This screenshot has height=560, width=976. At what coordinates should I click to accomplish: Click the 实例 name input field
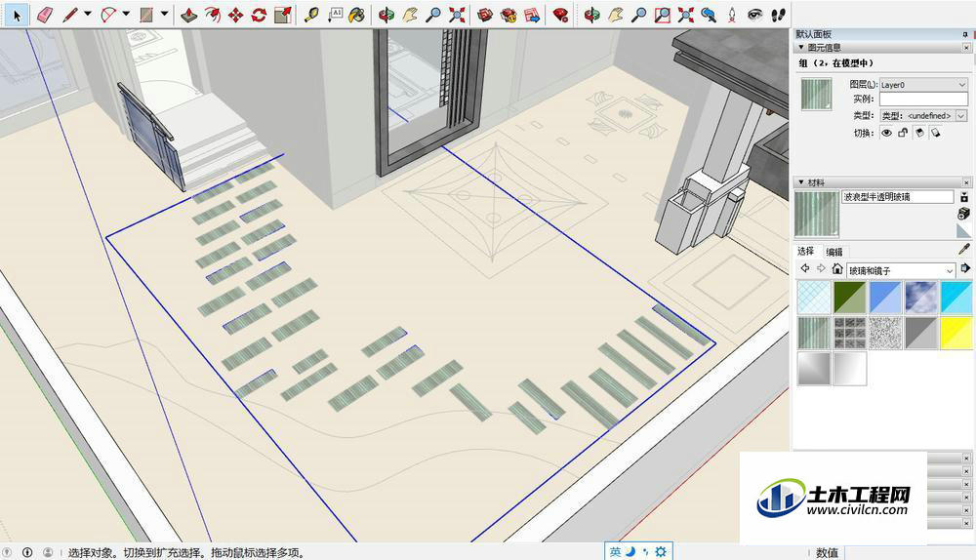923,99
